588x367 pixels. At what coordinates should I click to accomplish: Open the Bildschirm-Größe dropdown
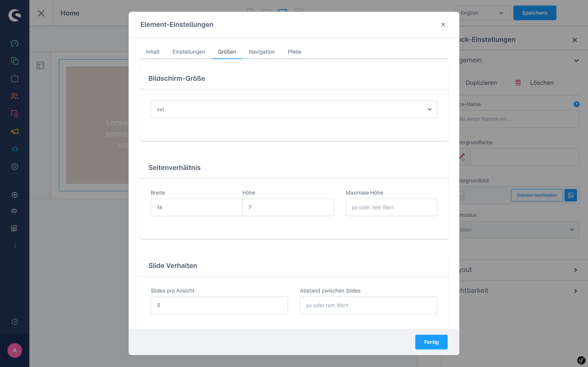tap(293, 109)
